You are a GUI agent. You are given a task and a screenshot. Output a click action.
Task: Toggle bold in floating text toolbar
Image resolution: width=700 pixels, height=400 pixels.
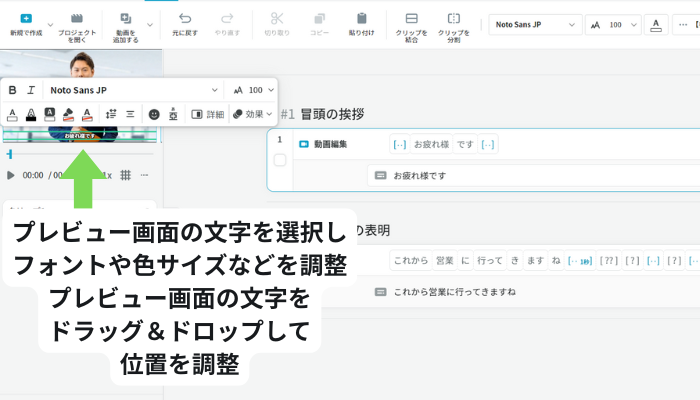coord(12,90)
